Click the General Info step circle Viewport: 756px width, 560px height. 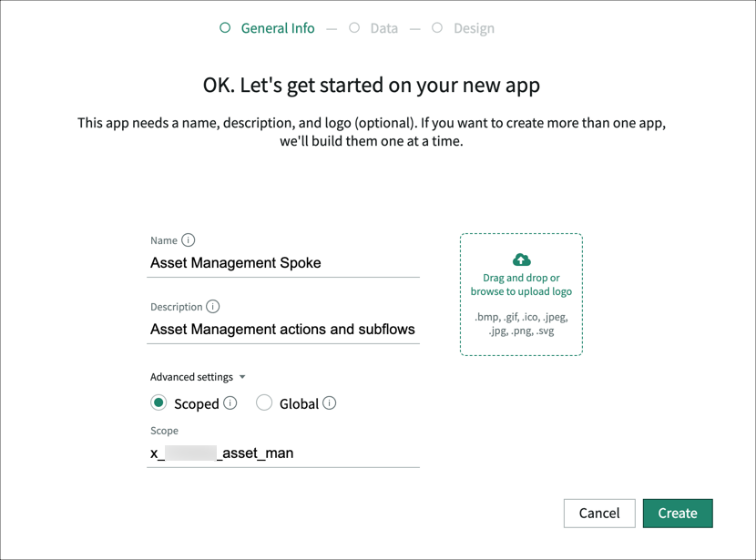pos(225,28)
